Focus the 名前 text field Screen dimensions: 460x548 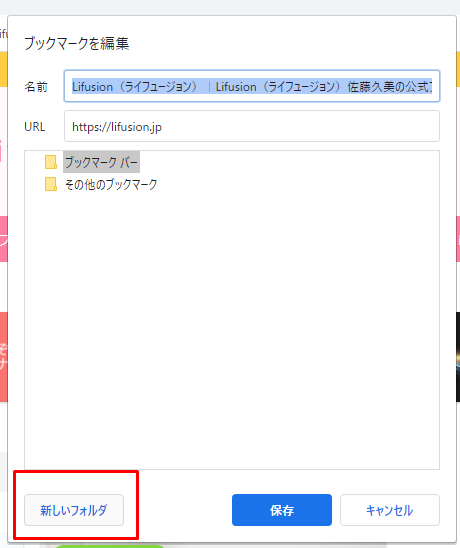click(x=252, y=86)
